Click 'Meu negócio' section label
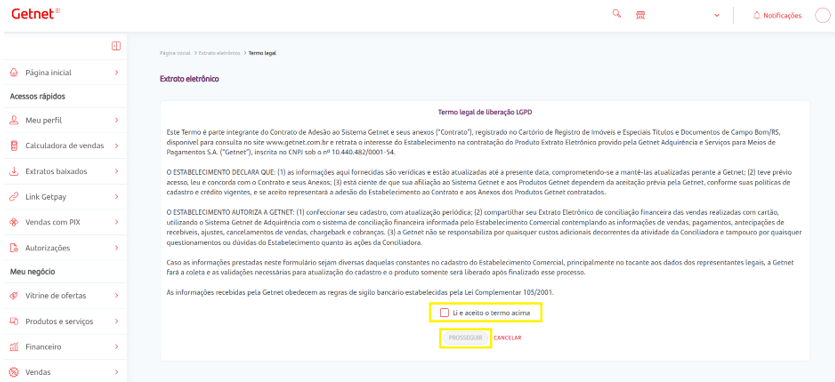This screenshot has height=382, width=835. [x=32, y=272]
